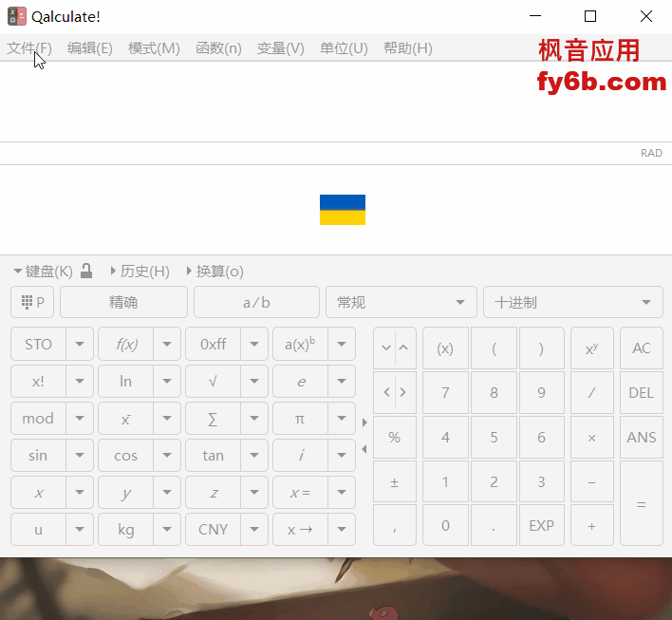The height and width of the screenshot is (620, 672).
Task: Click the sin button
Action: pyautogui.click(x=38, y=455)
